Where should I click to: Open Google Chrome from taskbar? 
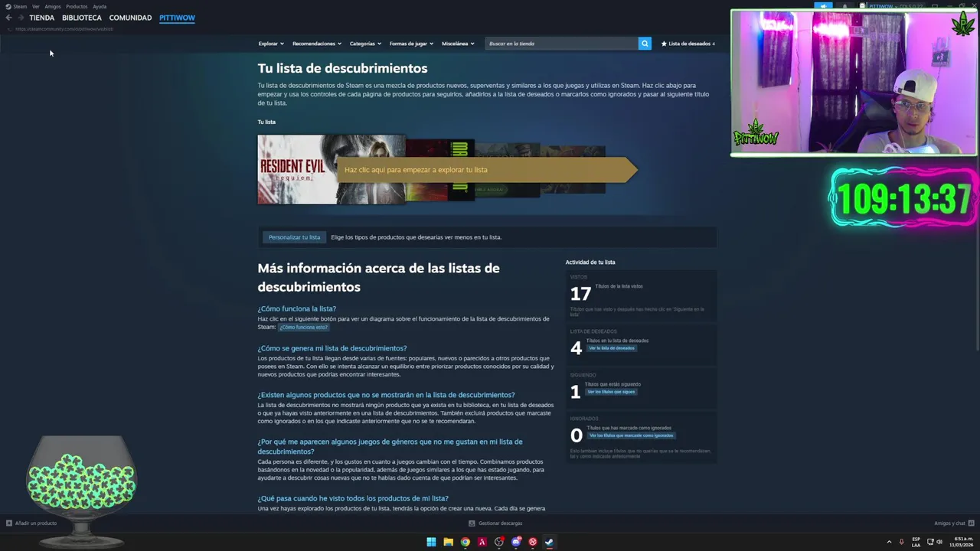tap(465, 542)
